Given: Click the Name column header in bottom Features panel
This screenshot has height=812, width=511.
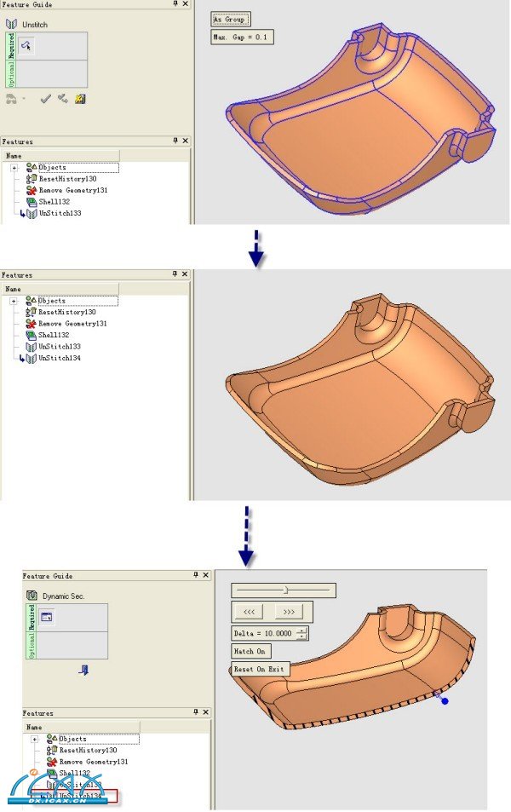Looking at the screenshot, I should tap(82, 727).
